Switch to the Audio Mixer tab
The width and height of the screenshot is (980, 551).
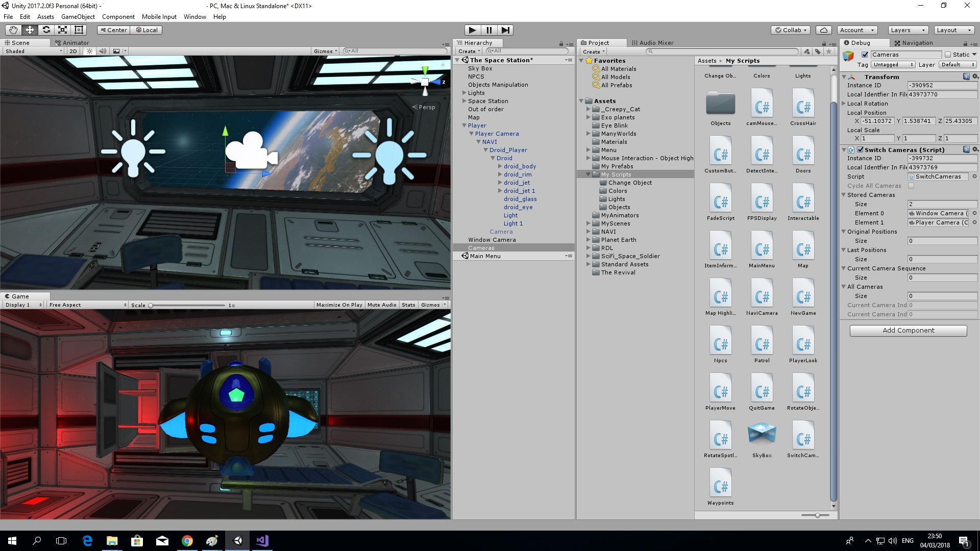652,43
